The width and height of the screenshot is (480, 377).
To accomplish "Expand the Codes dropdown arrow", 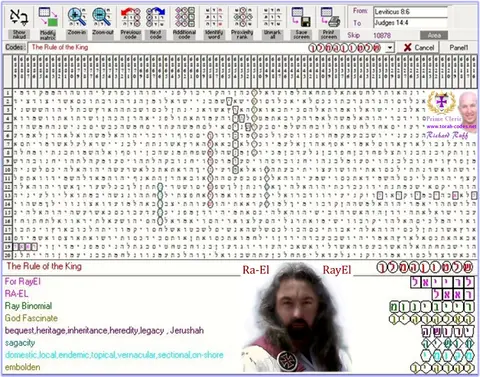I will point(390,48).
